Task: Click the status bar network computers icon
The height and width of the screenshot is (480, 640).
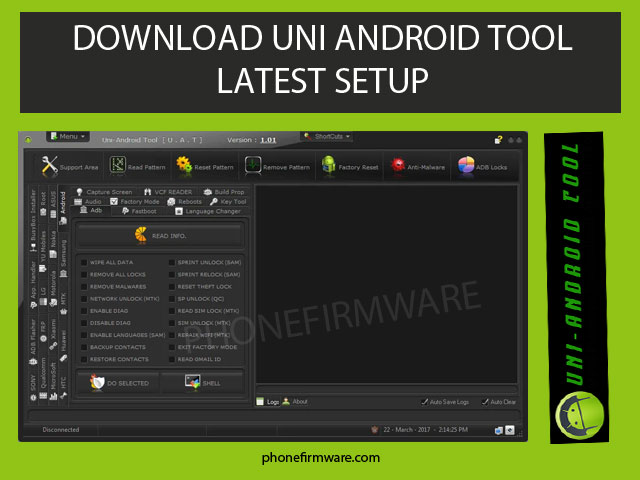Action: 498,430
